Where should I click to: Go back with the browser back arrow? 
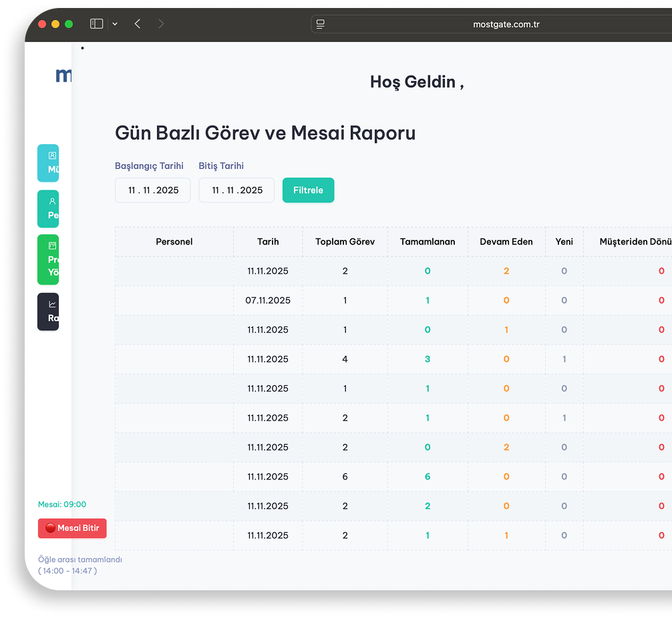(138, 24)
